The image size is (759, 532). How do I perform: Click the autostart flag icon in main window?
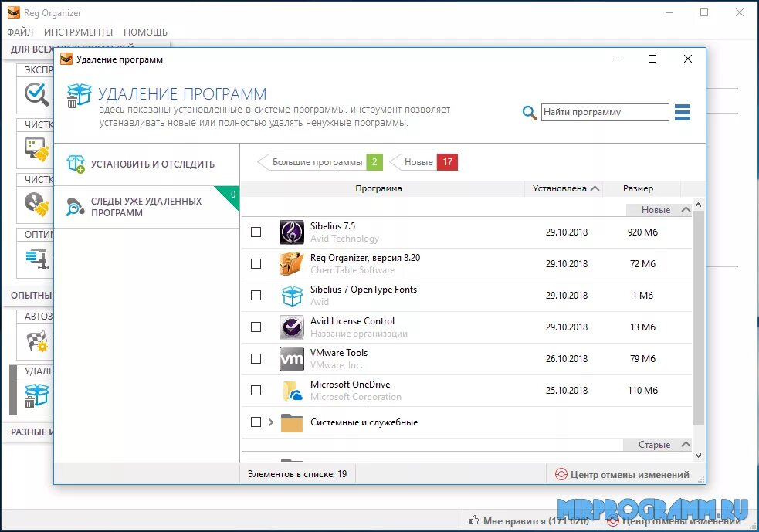coord(37,341)
